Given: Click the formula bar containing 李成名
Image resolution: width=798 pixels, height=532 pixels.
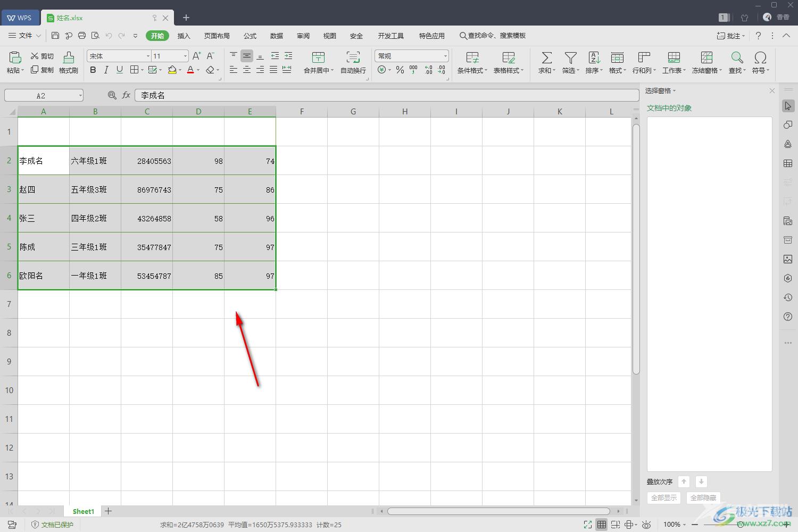Looking at the screenshot, I should click(387, 95).
